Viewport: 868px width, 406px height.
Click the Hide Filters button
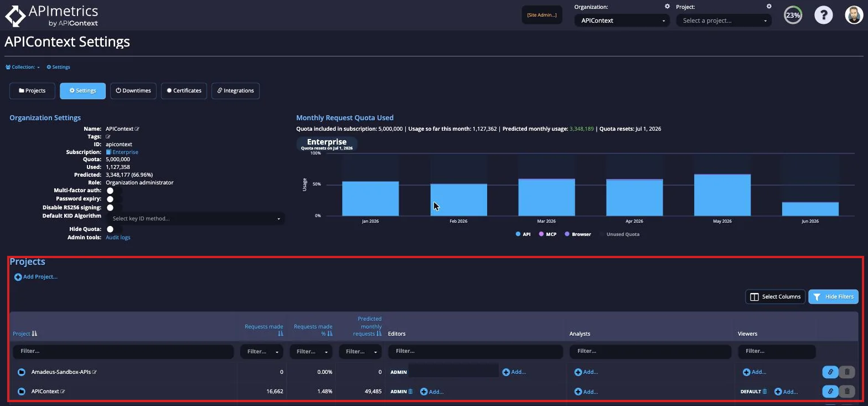click(833, 297)
